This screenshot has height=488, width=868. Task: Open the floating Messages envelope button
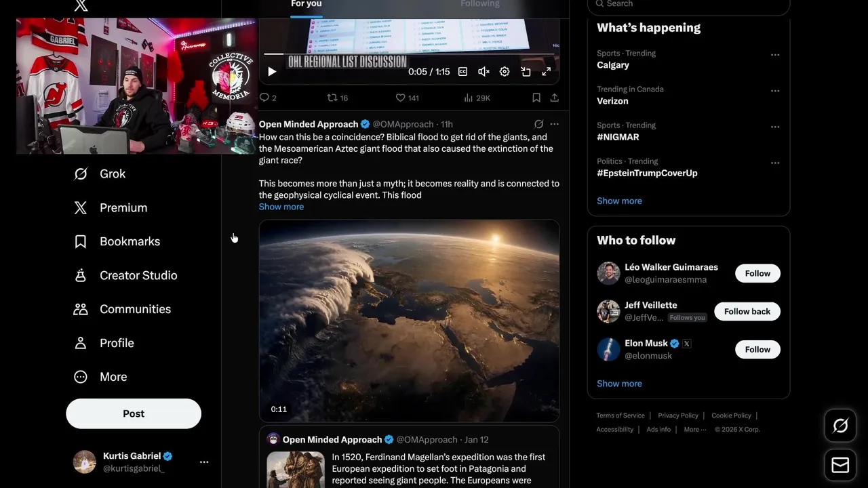[x=840, y=465]
